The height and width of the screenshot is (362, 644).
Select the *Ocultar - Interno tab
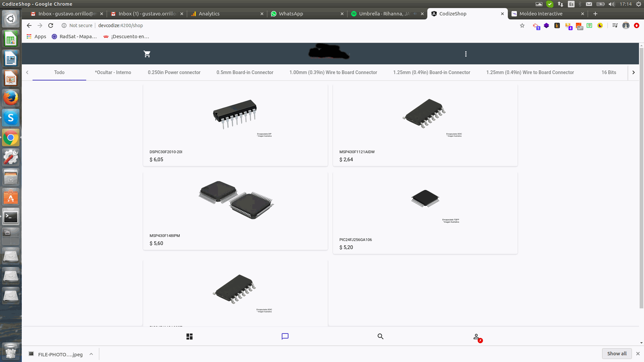113,72
